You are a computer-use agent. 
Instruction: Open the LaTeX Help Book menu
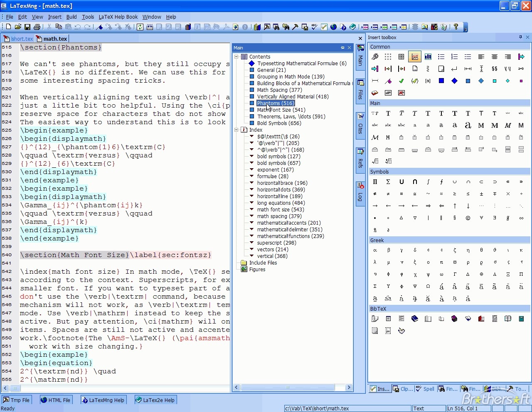[118, 17]
